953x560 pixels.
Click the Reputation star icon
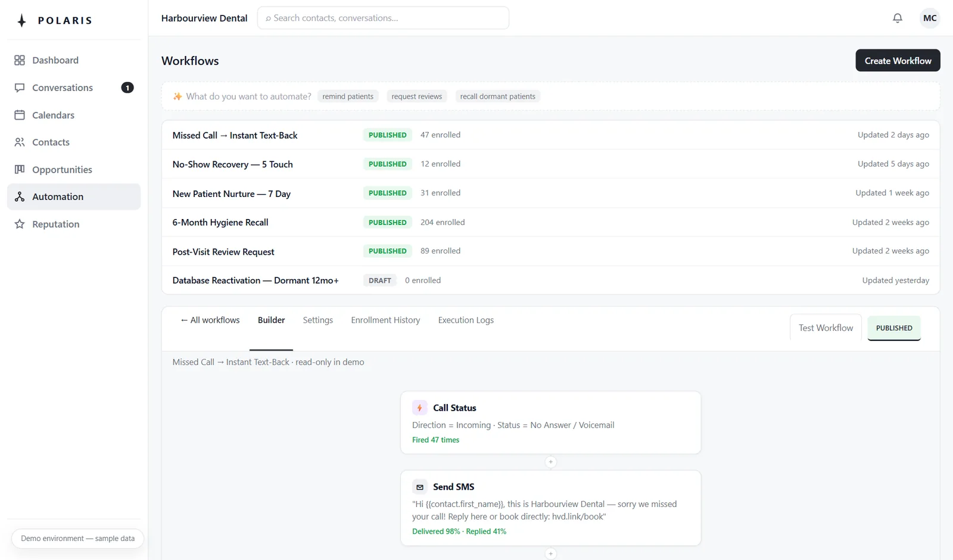pyautogui.click(x=20, y=224)
